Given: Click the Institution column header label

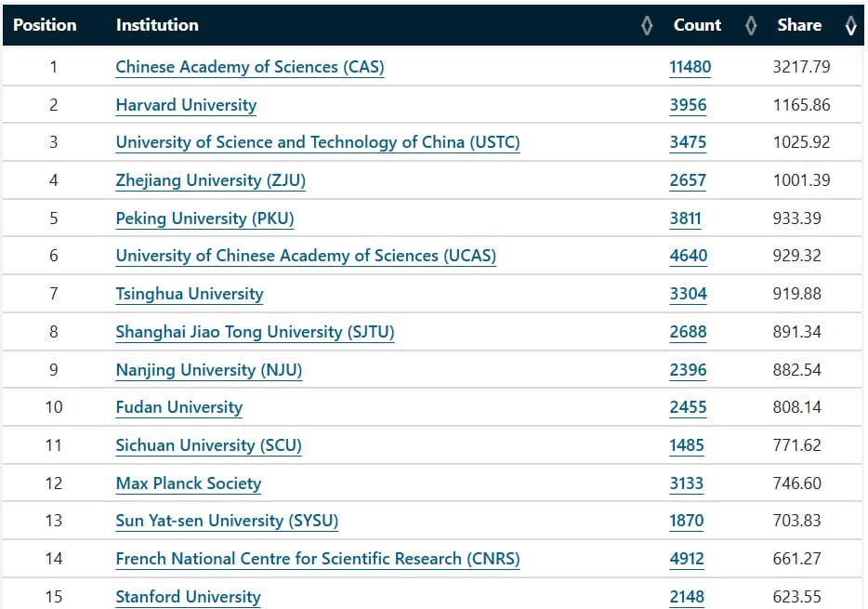Looking at the screenshot, I should [157, 25].
